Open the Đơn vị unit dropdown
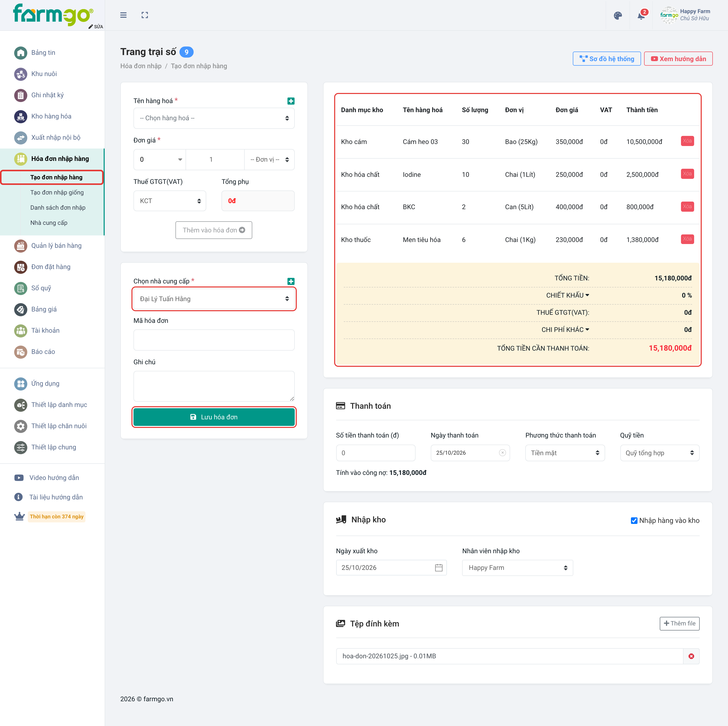Viewport: 728px width, 726px height. (269, 160)
